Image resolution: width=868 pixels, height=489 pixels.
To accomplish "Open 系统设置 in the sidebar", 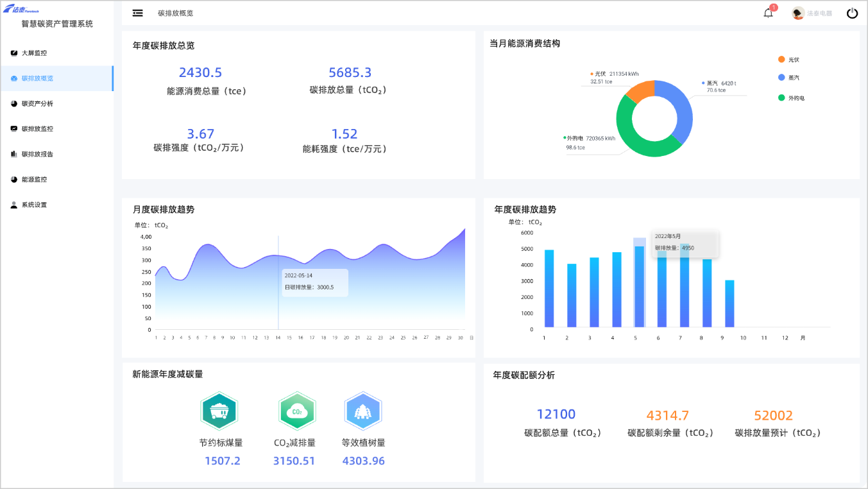I will tap(34, 205).
